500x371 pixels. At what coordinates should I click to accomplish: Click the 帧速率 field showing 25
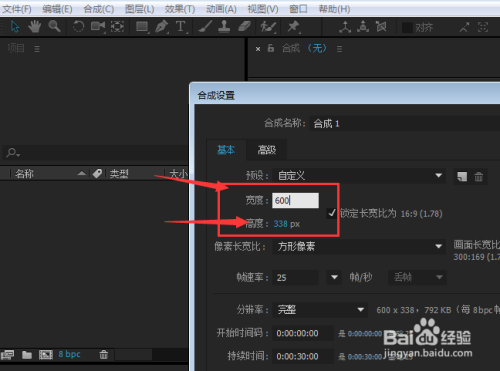pyautogui.click(x=295, y=277)
